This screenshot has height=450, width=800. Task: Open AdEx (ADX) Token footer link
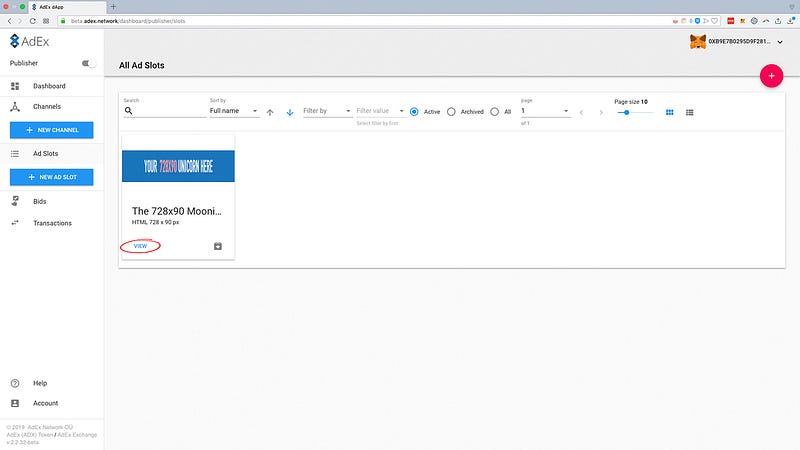(30, 435)
